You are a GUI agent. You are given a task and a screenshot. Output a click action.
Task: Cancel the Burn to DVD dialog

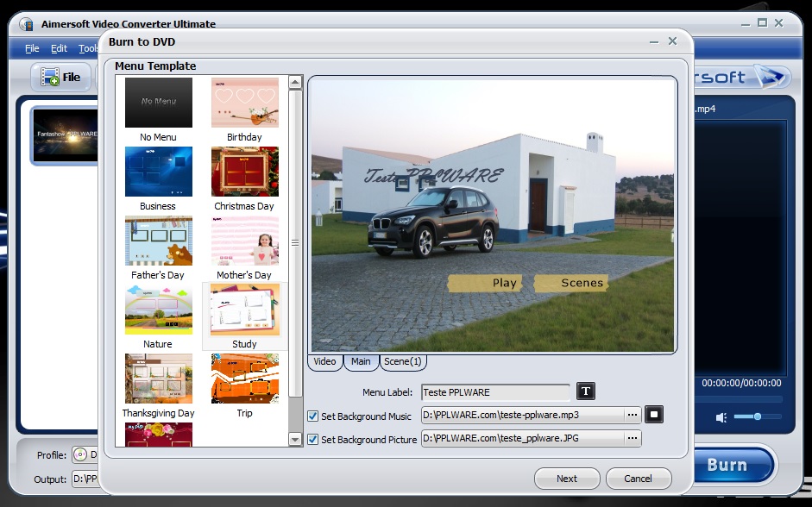point(638,479)
